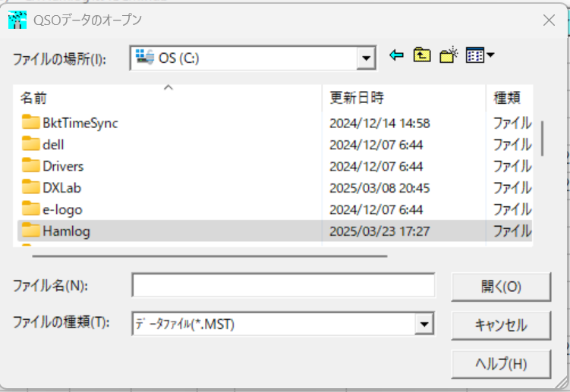Click the ファイル名 input field
Image resolution: width=570 pixels, height=392 pixels.
point(283,286)
